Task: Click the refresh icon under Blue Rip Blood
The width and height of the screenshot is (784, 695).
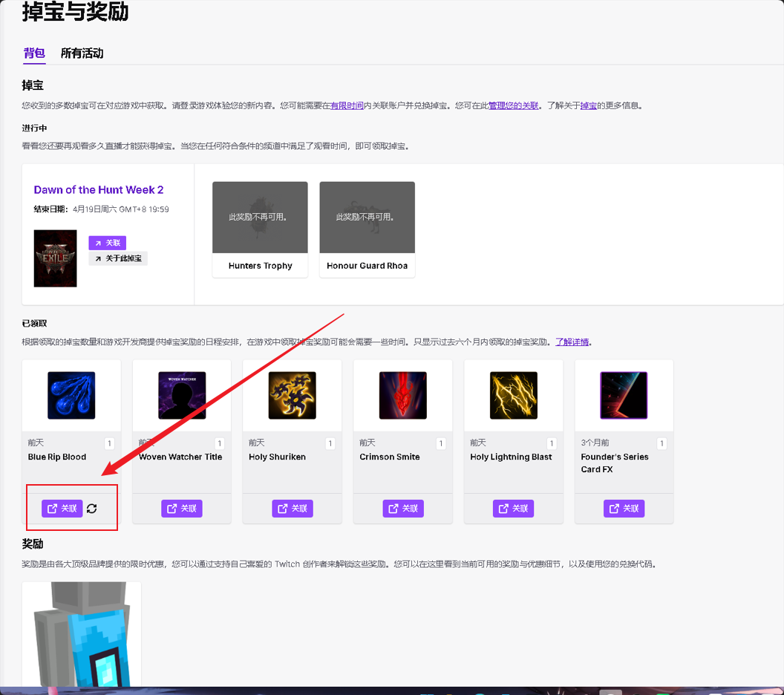Action: click(x=92, y=509)
